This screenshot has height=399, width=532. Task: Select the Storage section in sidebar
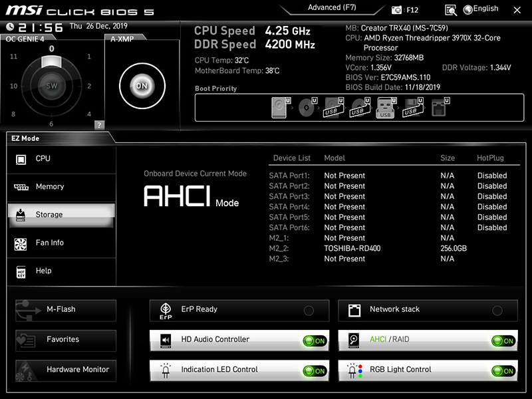[61, 215]
